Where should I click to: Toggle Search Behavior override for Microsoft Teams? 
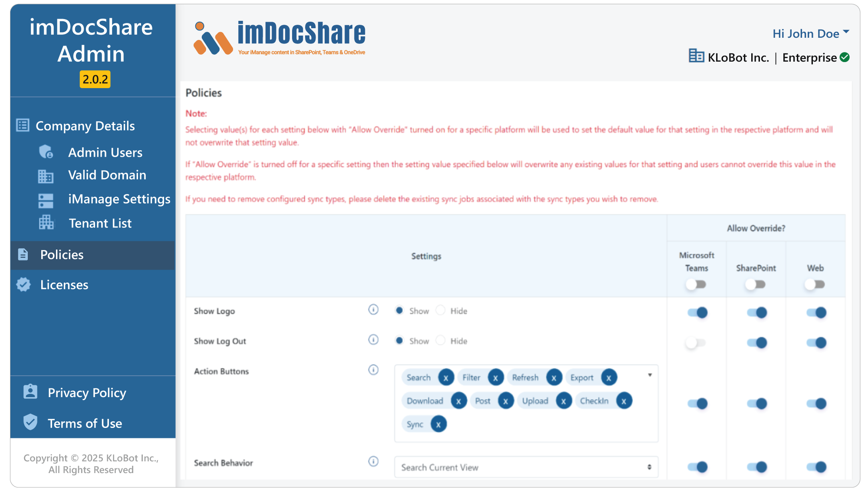coord(697,467)
